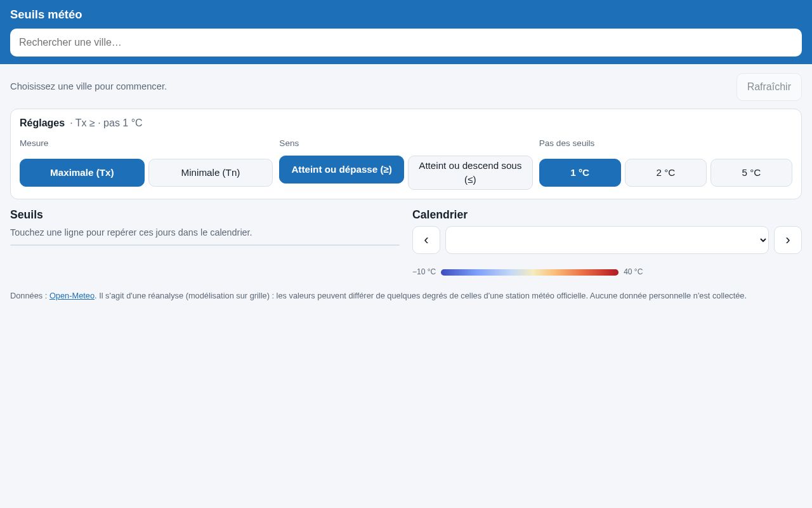Click the Pas des seuils label

[x=566, y=144]
